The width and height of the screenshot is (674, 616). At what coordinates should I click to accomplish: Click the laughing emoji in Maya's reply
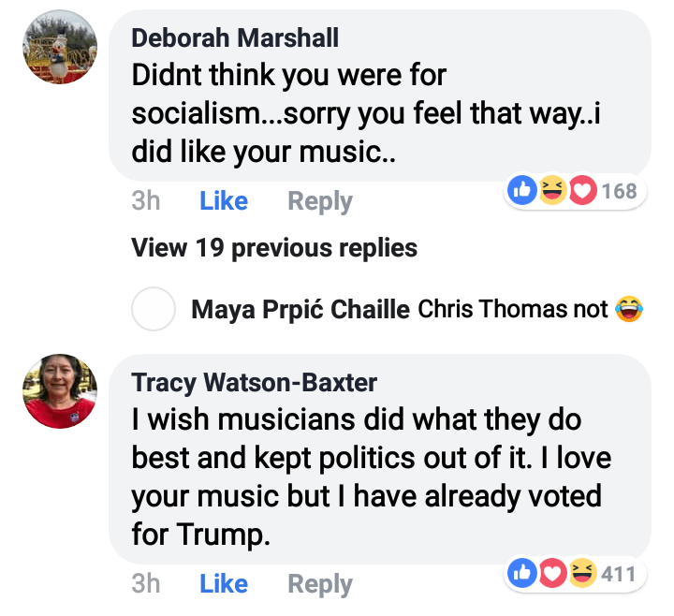tap(629, 309)
